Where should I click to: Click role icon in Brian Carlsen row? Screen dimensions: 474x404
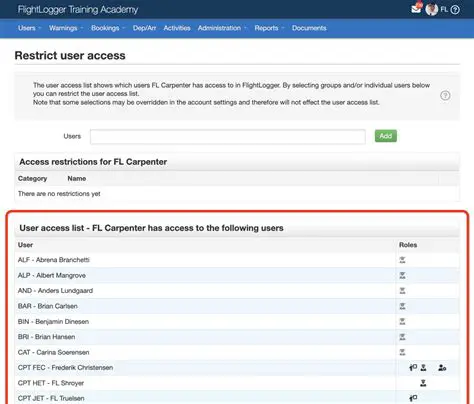[402, 306]
